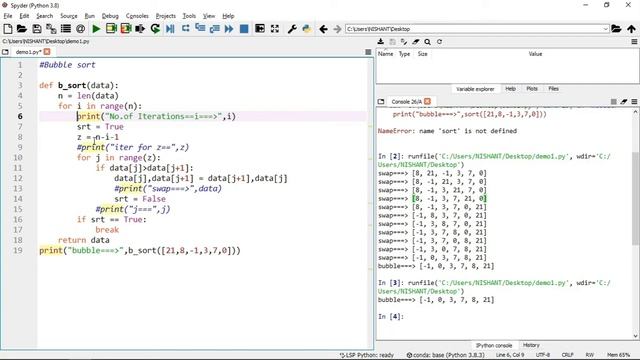
Task: Maximize the current pane
Action: [x=260, y=29]
